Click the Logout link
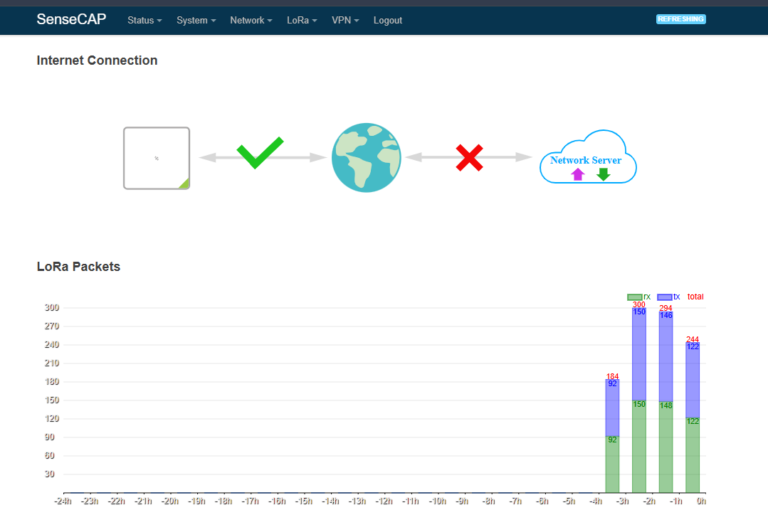This screenshot has height=532, width=768. pyautogui.click(x=387, y=20)
